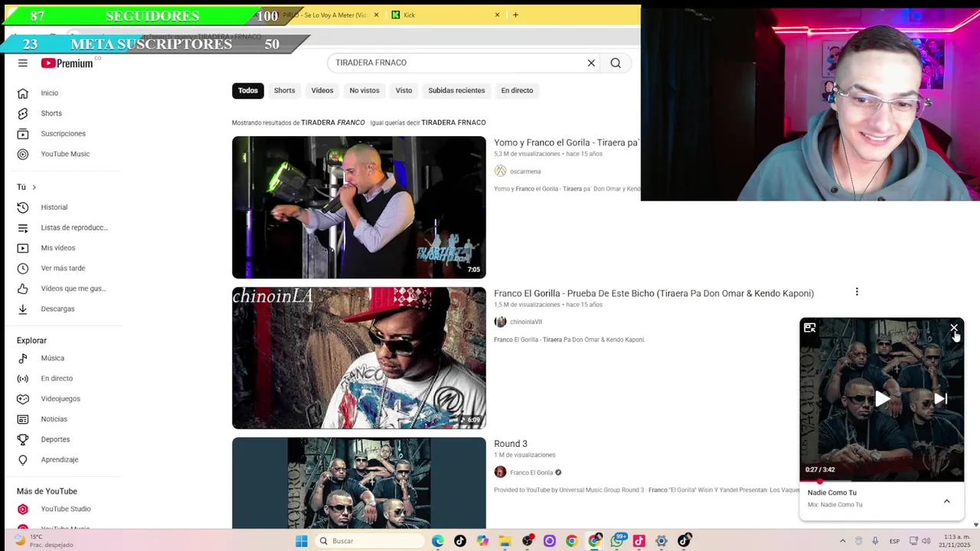Open WhatsApp from the taskbar
Viewport: 980px width, 551px height.
617,541
